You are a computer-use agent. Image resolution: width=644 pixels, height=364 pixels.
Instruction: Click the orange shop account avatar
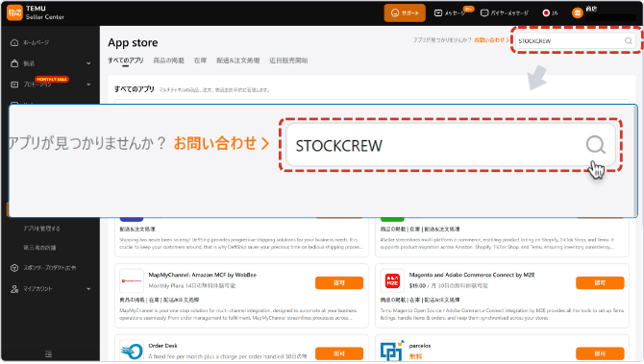577,13
